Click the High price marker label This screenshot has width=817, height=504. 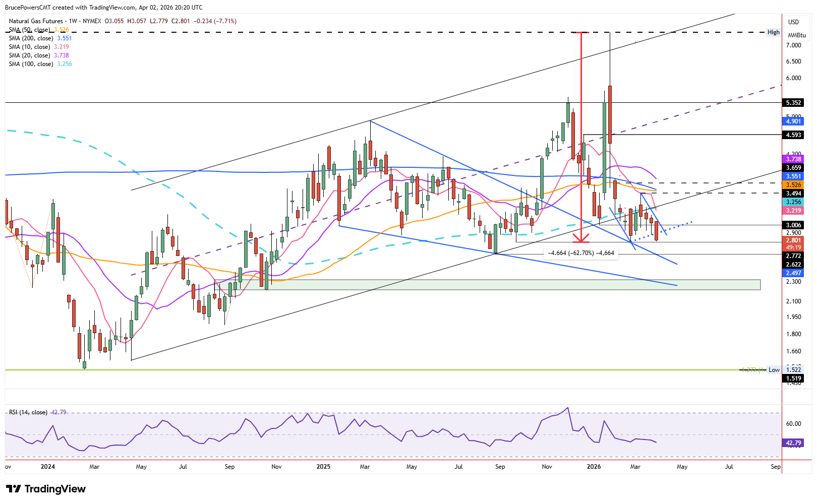pos(774,32)
